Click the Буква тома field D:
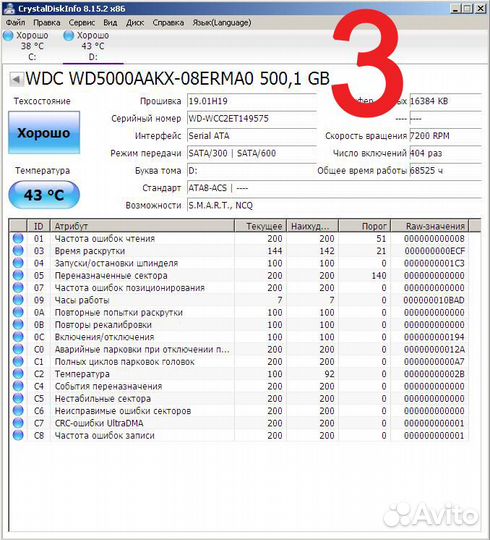490x540 pixels. [x=252, y=171]
